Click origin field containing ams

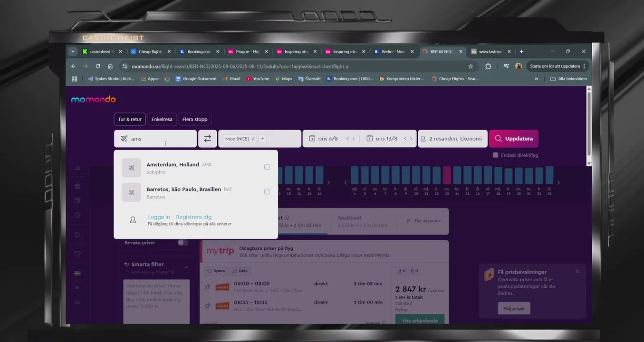point(155,139)
